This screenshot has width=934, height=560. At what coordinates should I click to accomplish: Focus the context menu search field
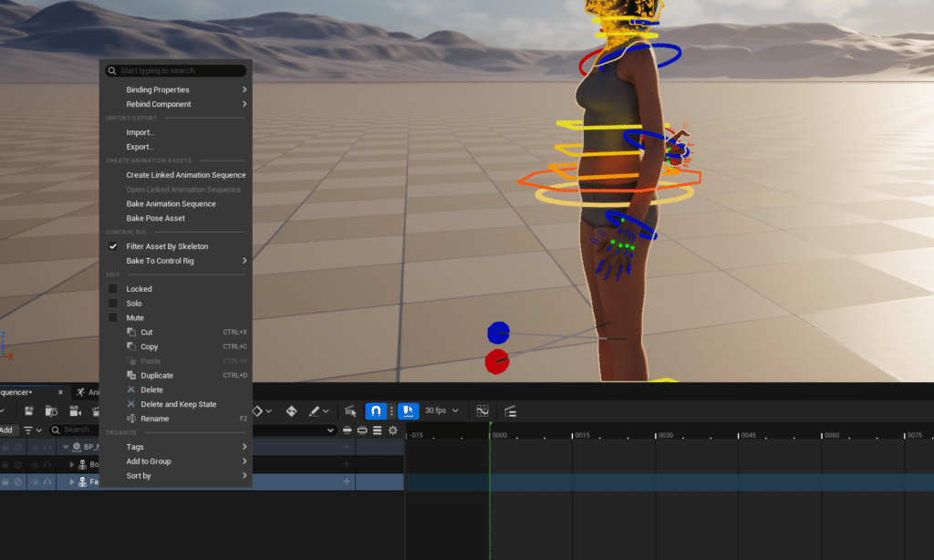[176, 70]
